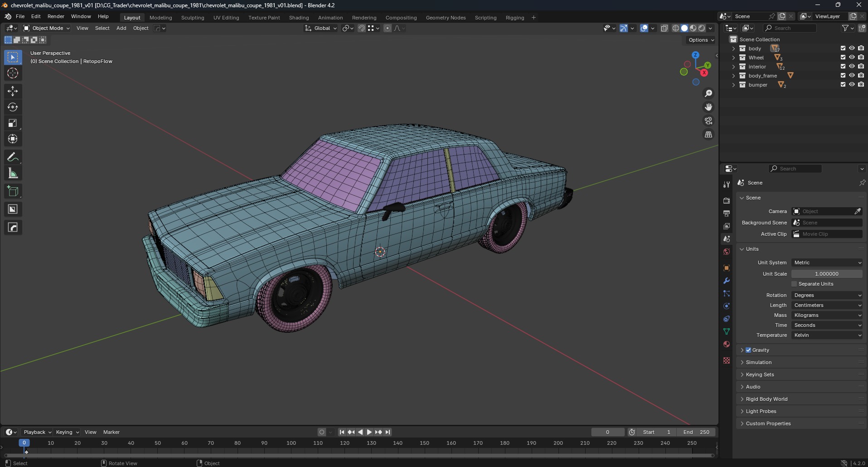Open the File menu
Viewport: 868px width, 467px height.
tap(20, 16)
